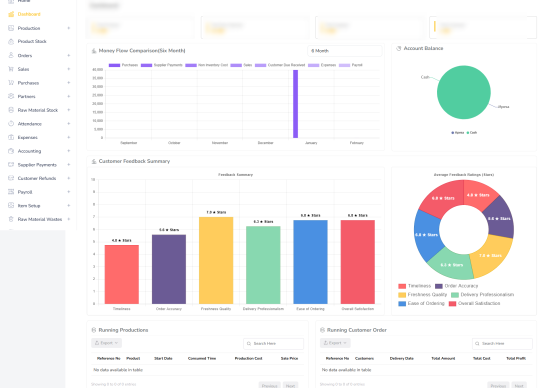Click the Payroll icon in sidebar
545x388 pixels.
click(x=11, y=192)
